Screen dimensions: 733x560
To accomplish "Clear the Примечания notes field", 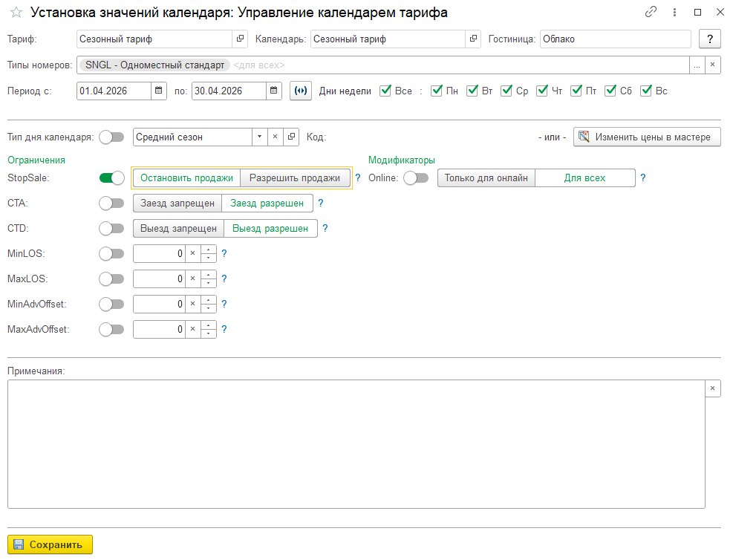I will click(712, 388).
